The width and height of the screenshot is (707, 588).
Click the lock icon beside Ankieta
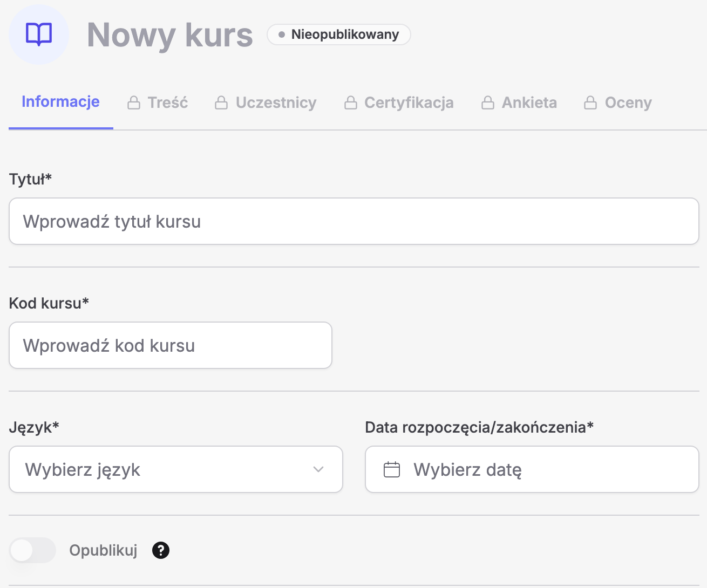[488, 102]
